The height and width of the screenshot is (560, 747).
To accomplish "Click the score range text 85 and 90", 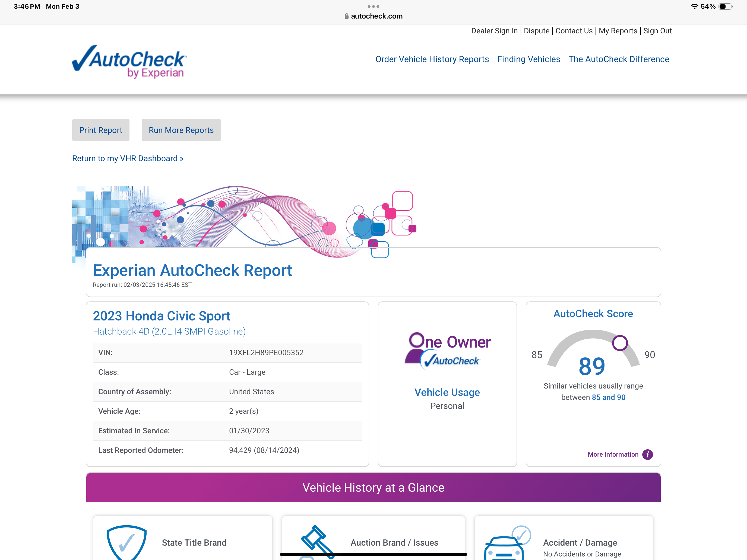I will coord(609,397).
